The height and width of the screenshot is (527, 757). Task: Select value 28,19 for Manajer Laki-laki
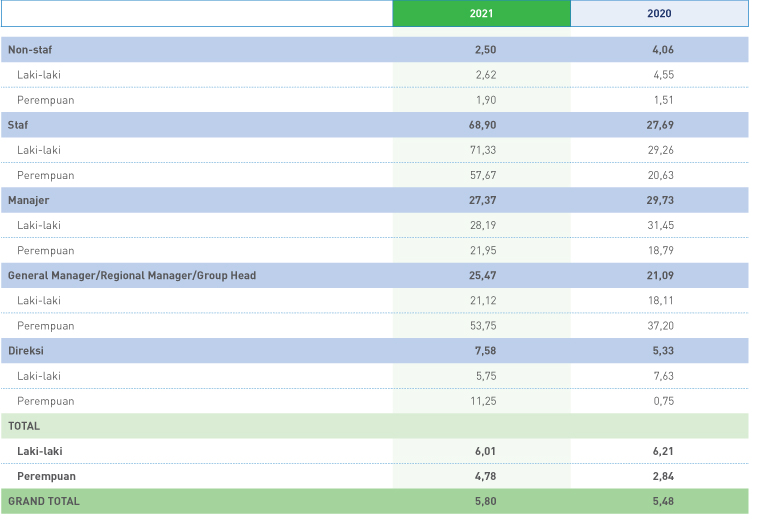pyautogui.click(x=483, y=225)
